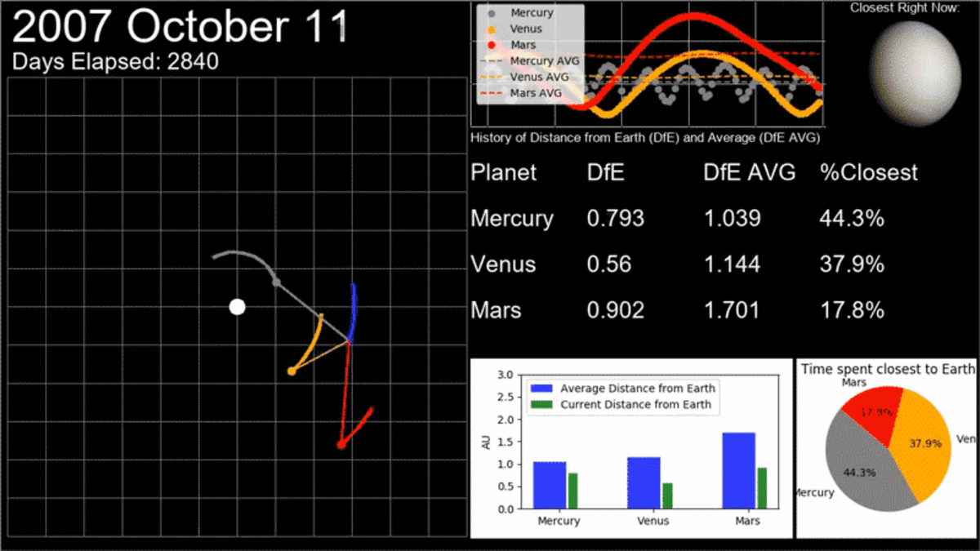The height and width of the screenshot is (551, 980).
Task: Click the DfE AVG column header
Action: 749,173
